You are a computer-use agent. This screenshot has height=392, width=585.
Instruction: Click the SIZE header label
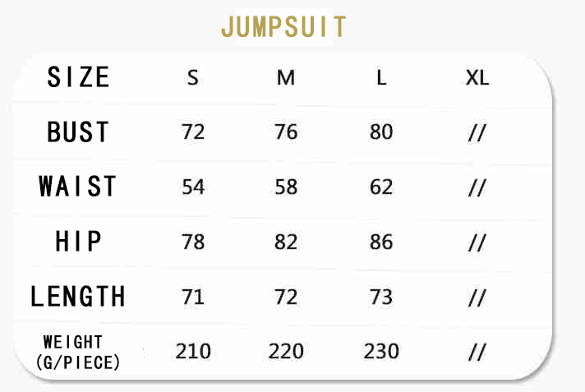[x=78, y=78]
